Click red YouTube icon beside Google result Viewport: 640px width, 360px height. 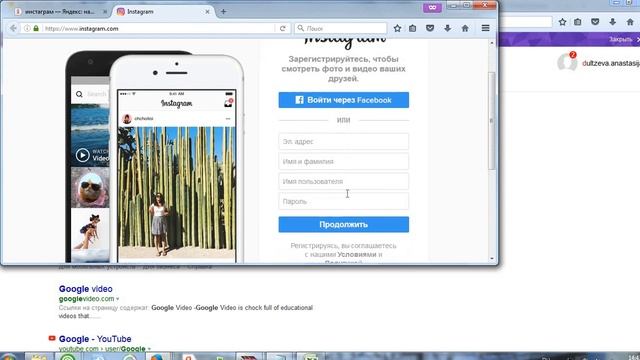click(x=52, y=338)
